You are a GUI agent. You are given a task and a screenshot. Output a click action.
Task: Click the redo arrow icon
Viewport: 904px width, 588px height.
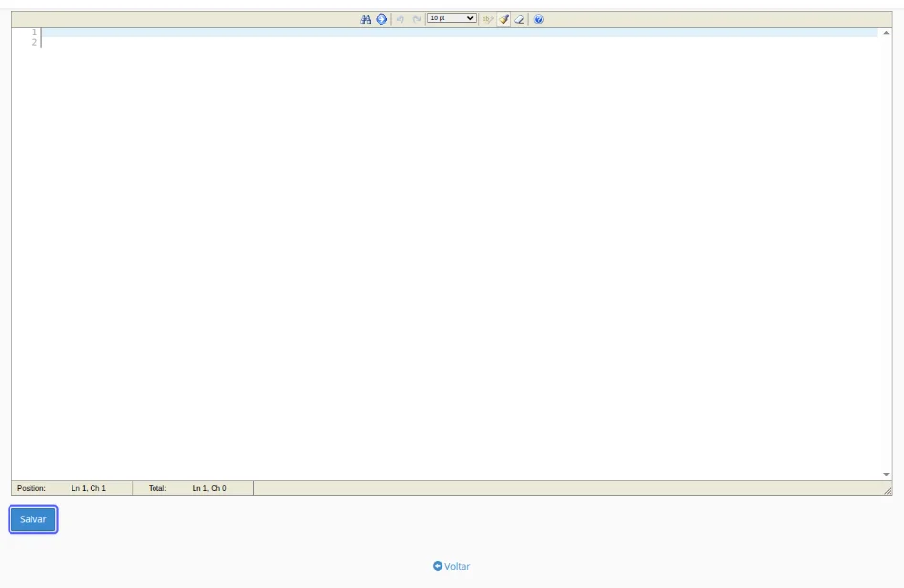[x=417, y=20]
